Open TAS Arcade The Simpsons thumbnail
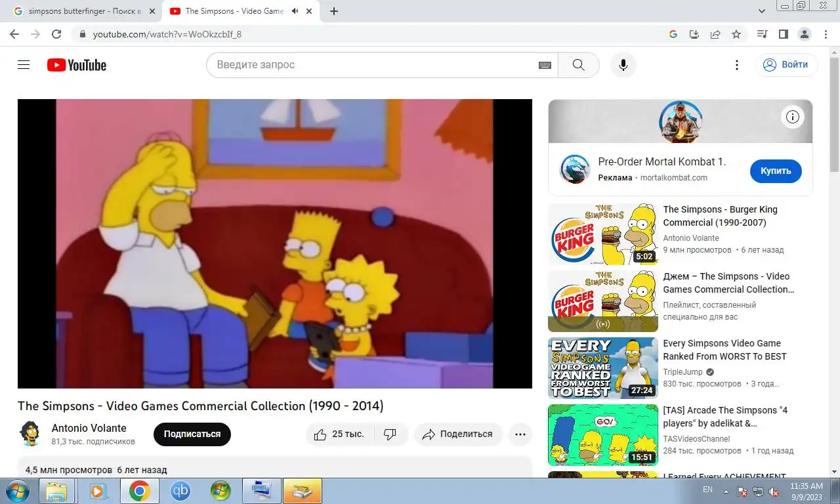840x504 pixels. tap(603, 435)
